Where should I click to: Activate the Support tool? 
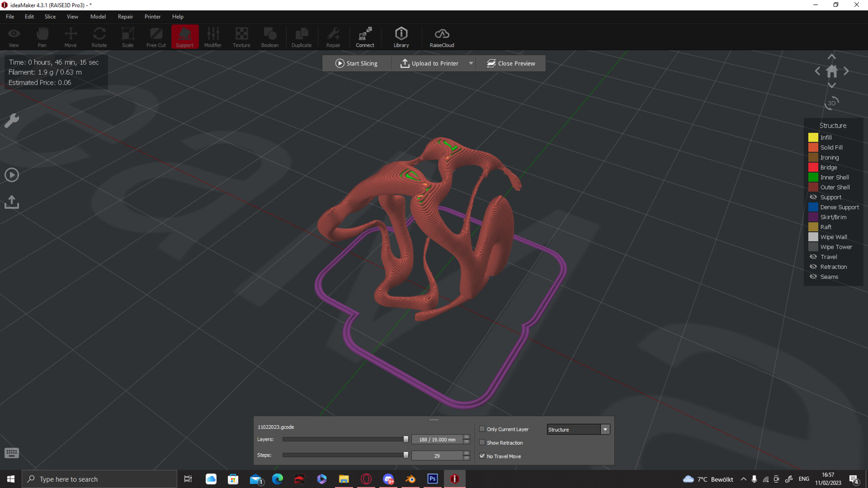(x=185, y=37)
